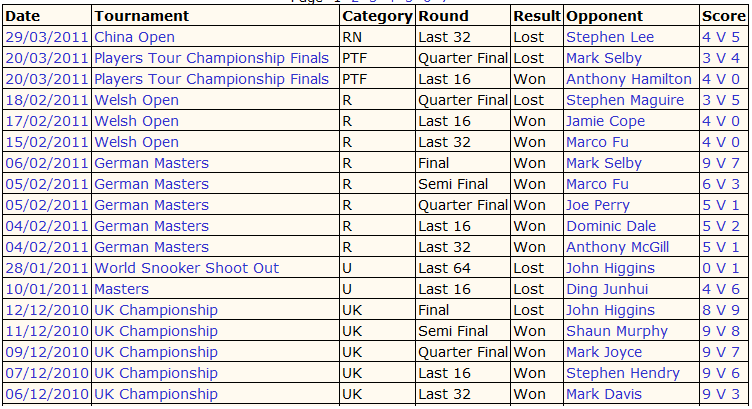This screenshot has height=409, width=752.
Task: Click opponent Mark Davis
Action: (604, 394)
